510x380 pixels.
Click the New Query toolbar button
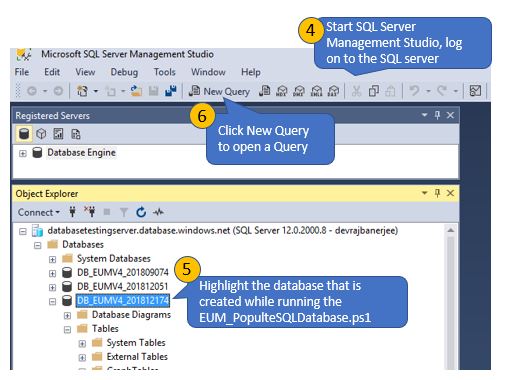click(219, 91)
